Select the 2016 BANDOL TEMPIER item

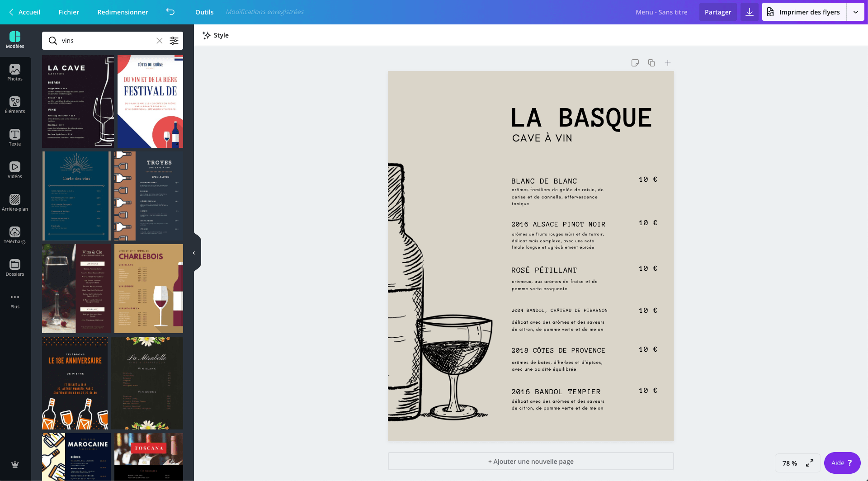tap(556, 391)
